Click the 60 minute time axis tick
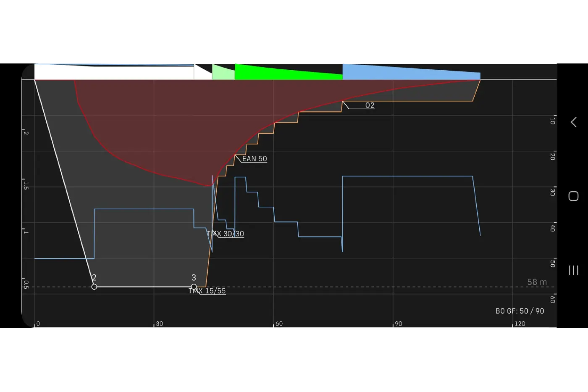 pyautogui.click(x=279, y=324)
